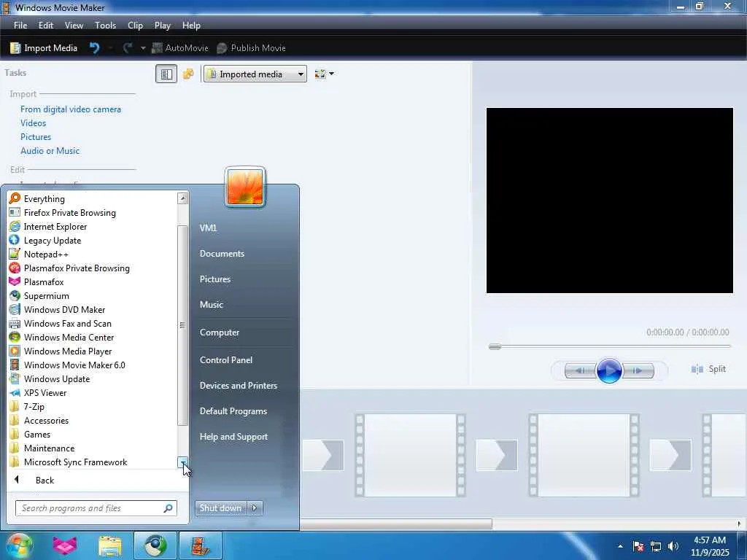The width and height of the screenshot is (747, 560).
Task: Click the Start button orb
Action: tap(19, 545)
